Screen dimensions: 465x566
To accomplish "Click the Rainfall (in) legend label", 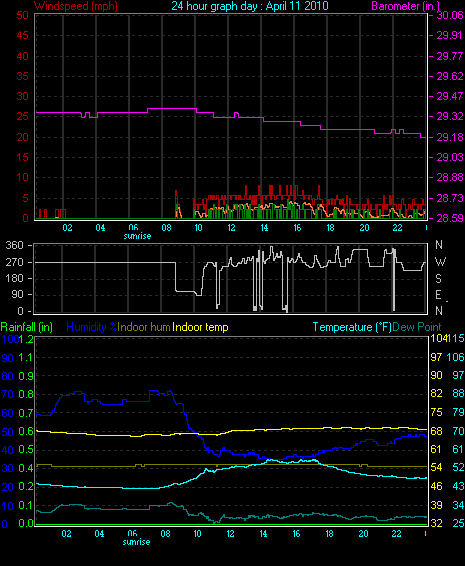I will (x=27, y=327).
